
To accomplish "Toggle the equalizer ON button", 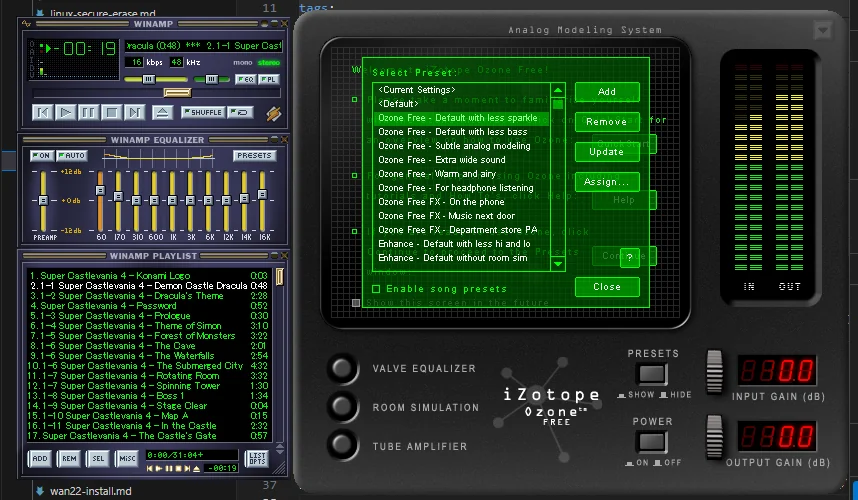I will click(41, 156).
